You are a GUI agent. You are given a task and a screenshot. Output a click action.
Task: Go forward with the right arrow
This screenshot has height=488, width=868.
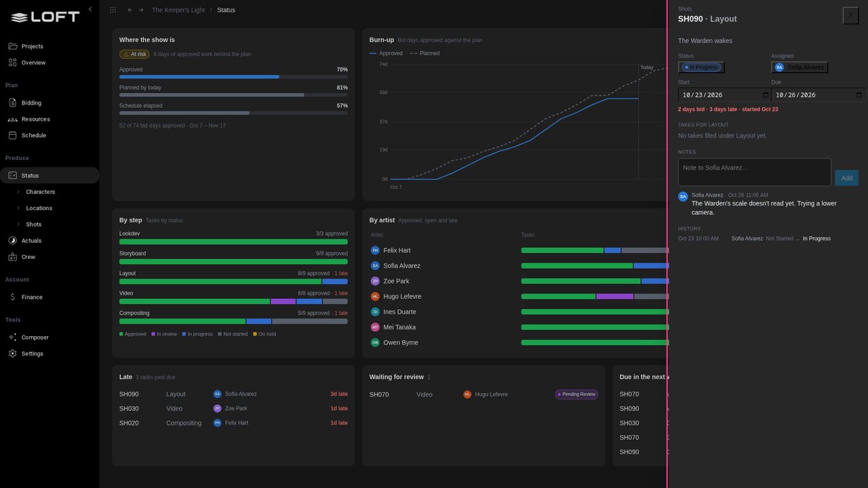pos(141,10)
